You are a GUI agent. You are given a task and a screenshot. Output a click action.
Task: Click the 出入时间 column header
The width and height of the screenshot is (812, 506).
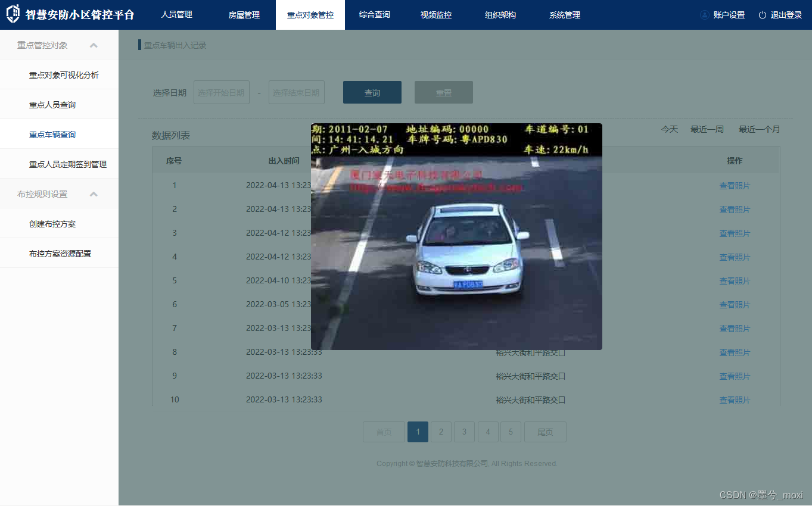click(x=284, y=161)
